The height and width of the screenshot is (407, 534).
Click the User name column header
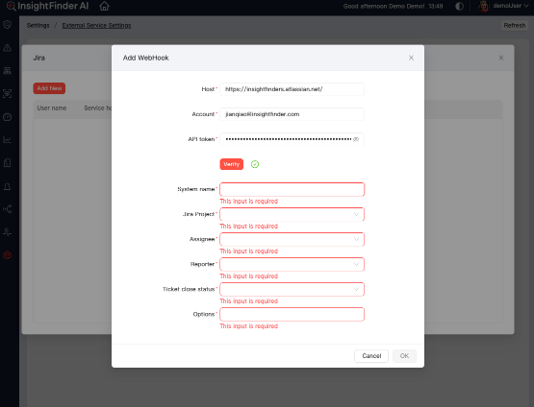[52, 108]
